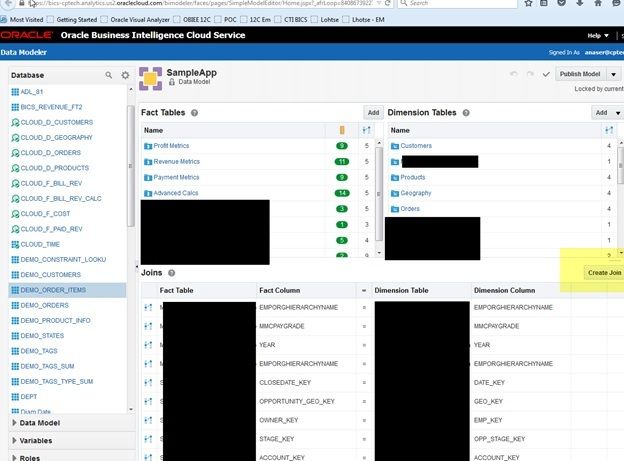624x461 pixels.
Task: Click the join icon on CLOSEDATE_KEY row
Action: coord(148,383)
